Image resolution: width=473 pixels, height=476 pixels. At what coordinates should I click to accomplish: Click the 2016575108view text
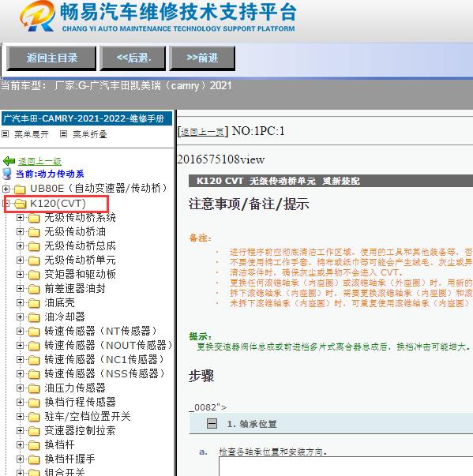pos(221,159)
